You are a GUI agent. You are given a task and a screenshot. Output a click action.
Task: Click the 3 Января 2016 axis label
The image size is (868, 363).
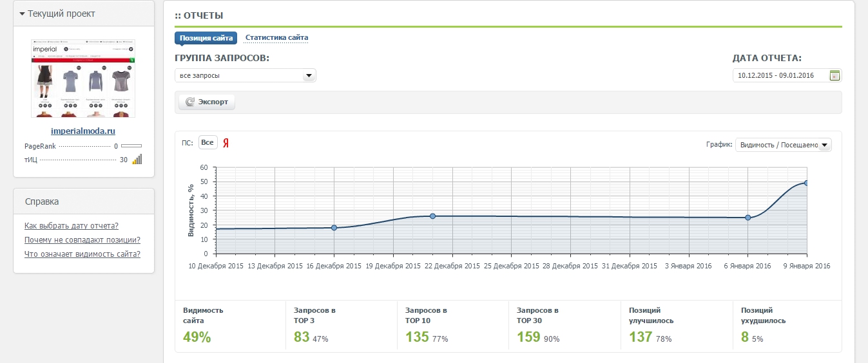689,266
